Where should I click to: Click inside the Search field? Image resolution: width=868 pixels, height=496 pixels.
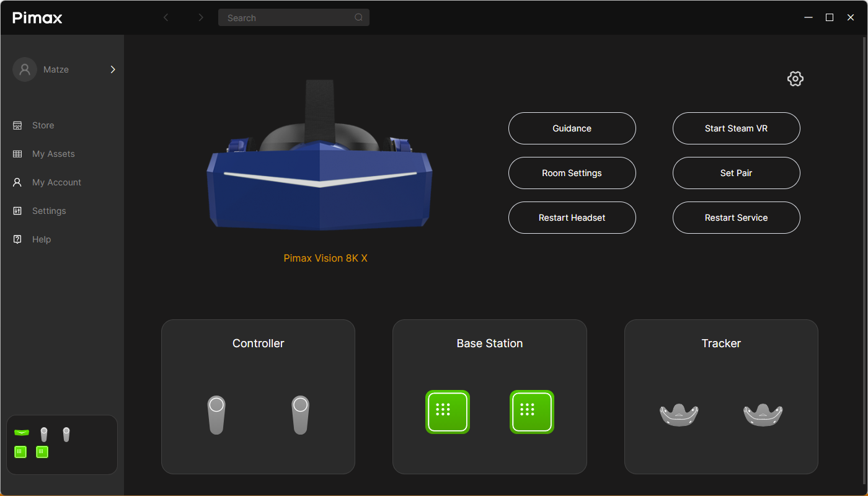point(285,18)
